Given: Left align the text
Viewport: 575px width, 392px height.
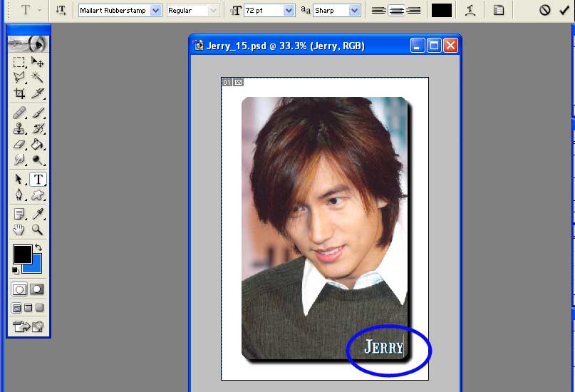Looking at the screenshot, I should point(378,11).
